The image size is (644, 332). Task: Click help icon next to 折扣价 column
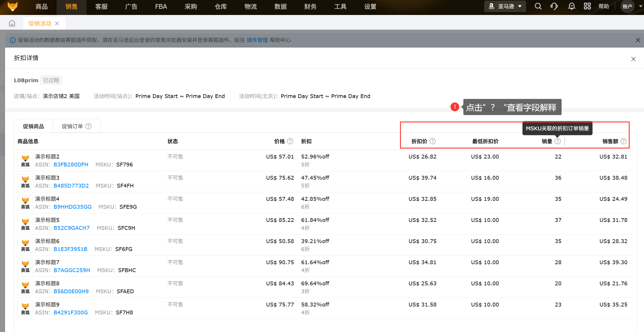click(x=433, y=141)
